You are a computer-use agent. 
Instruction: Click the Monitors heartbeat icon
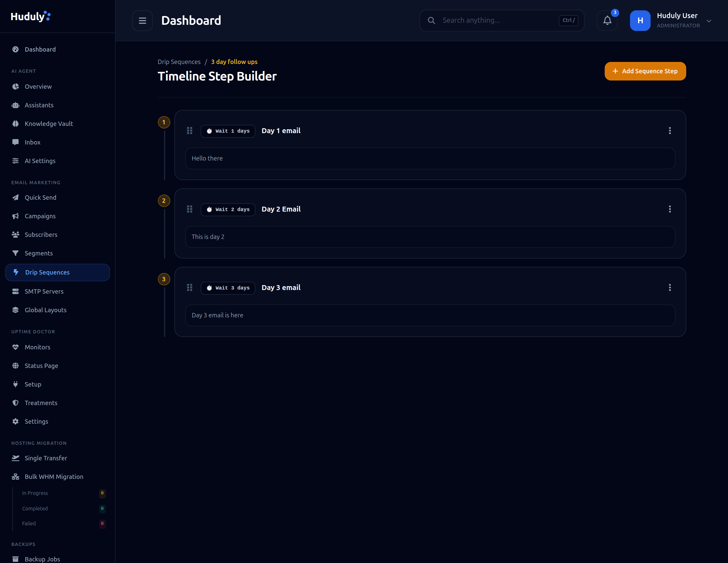(x=15, y=347)
